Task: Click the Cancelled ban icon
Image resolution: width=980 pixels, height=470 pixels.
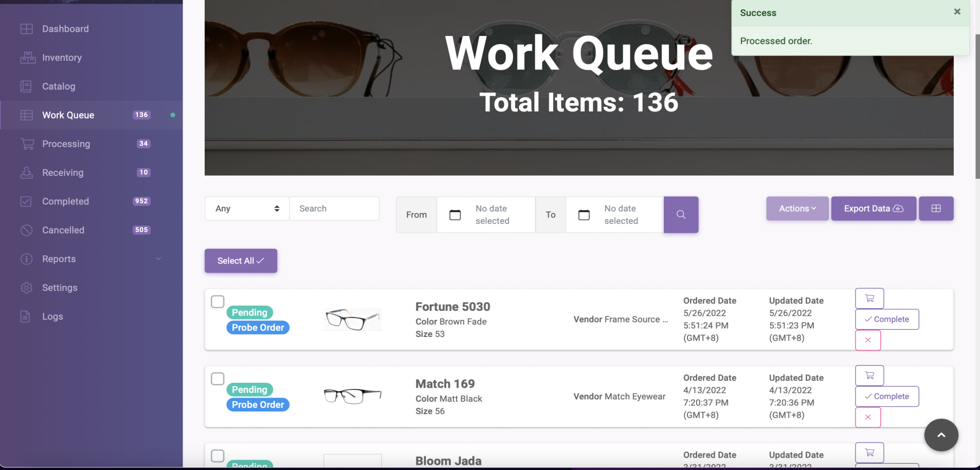Action: pyautogui.click(x=27, y=230)
